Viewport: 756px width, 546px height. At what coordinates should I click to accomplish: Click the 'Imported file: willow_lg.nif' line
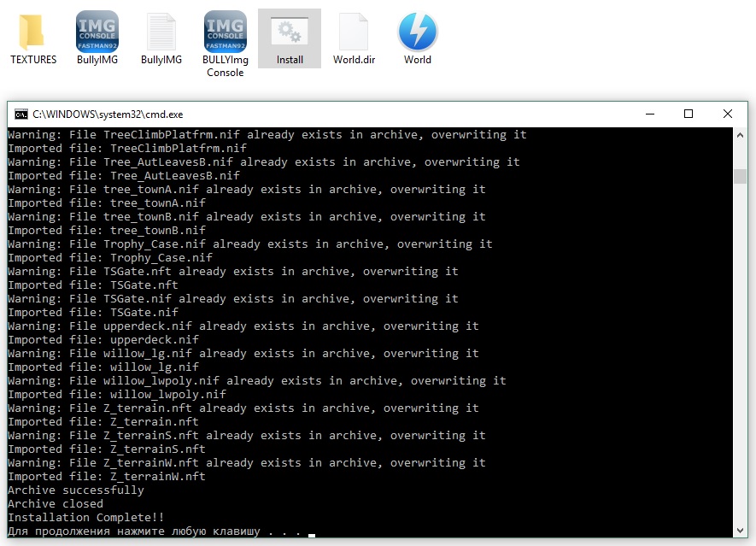pyautogui.click(x=103, y=367)
